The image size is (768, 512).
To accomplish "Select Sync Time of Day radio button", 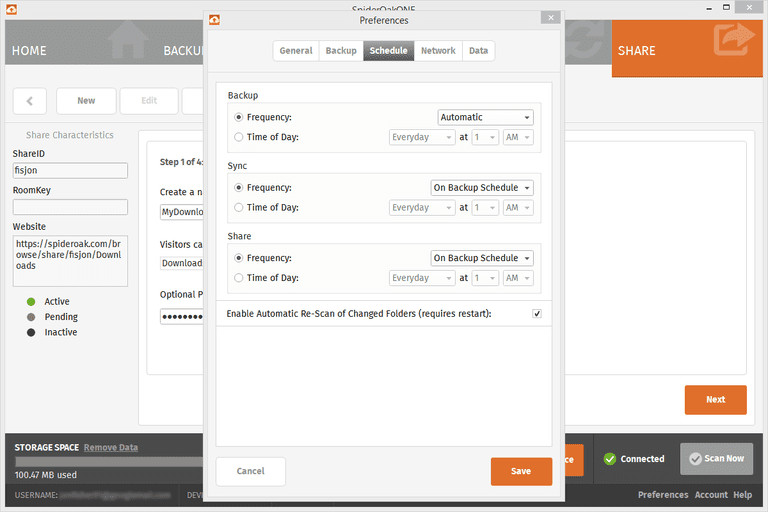I will coord(239,208).
